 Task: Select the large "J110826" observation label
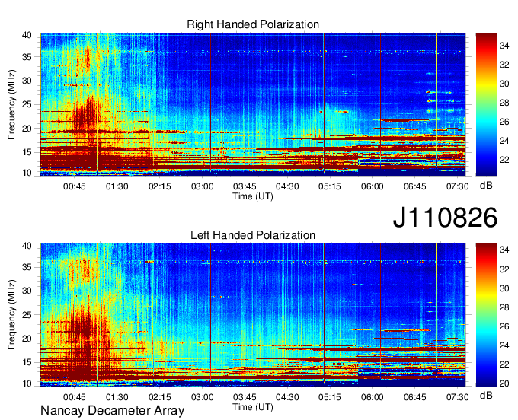[x=445, y=218]
